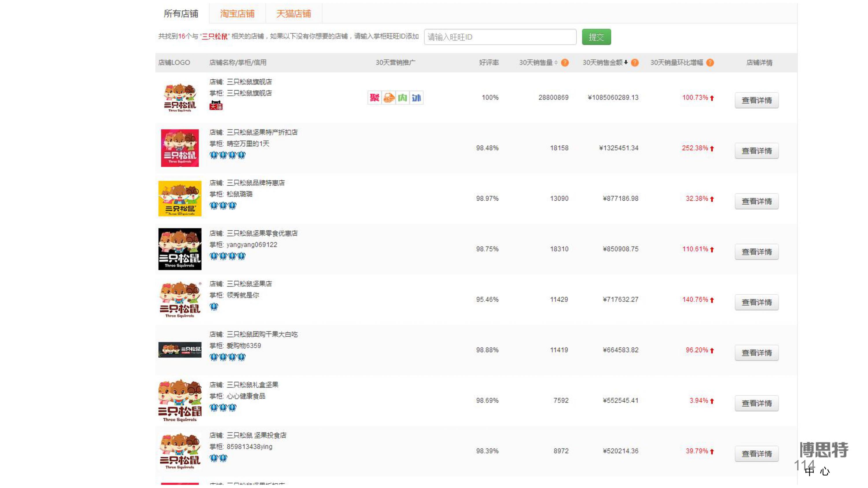
Task: Open help icon next to 30天销售金额
Action: pos(635,63)
